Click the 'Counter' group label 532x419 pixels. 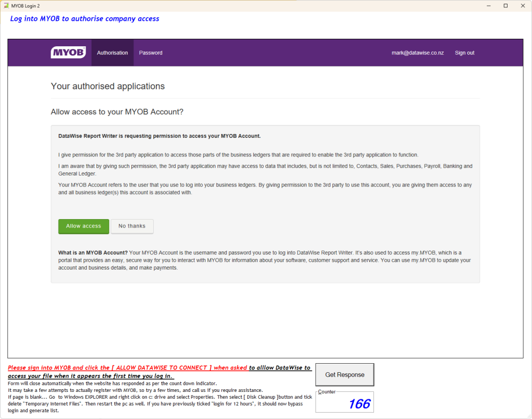click(327, 391)
